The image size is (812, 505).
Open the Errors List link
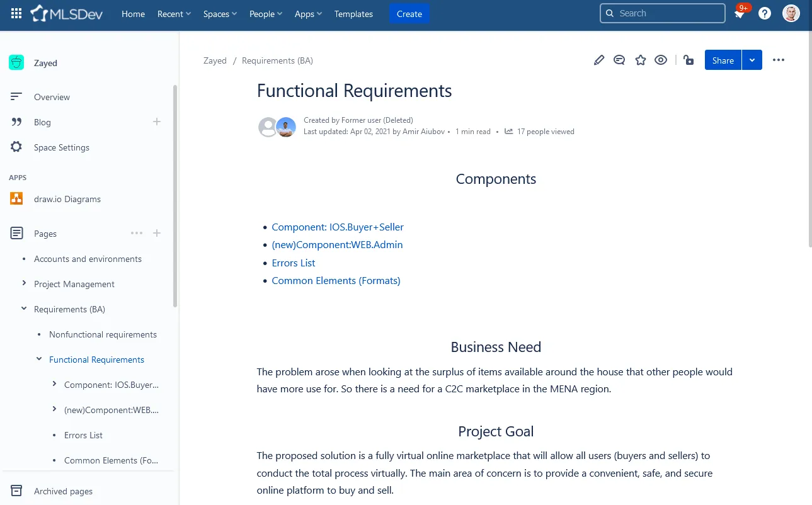coord(293,263)
